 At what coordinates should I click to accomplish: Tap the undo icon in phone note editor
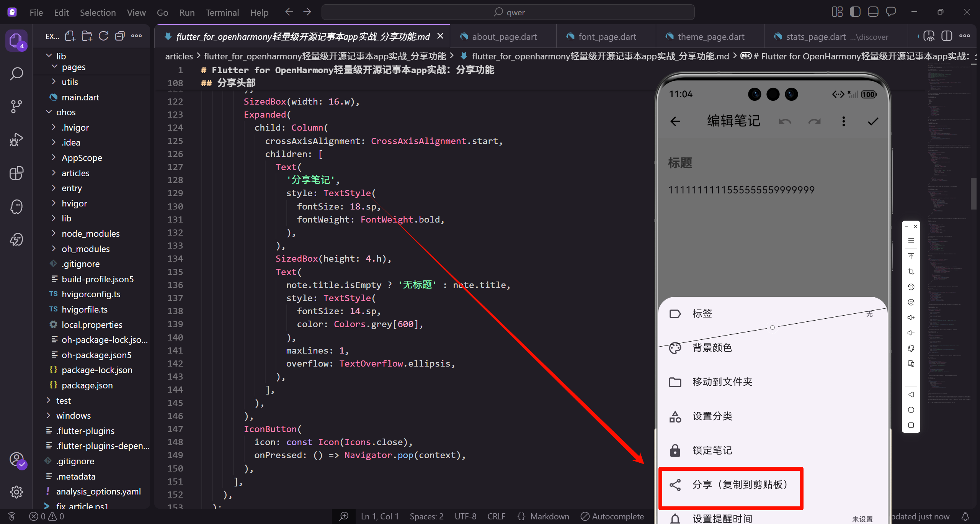[x=785, y=121]
